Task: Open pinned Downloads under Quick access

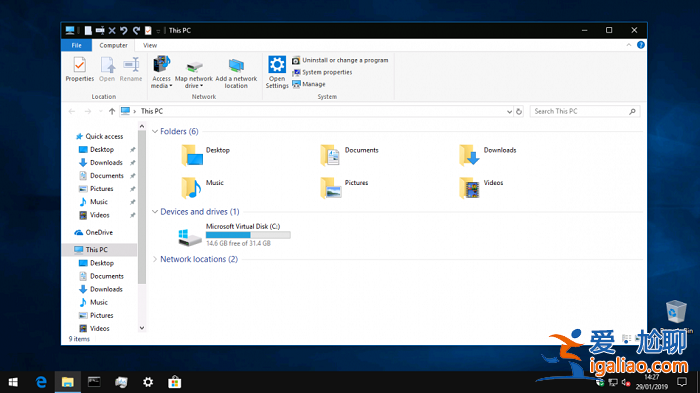Action: pyautogui.click(x=106, y=163)
